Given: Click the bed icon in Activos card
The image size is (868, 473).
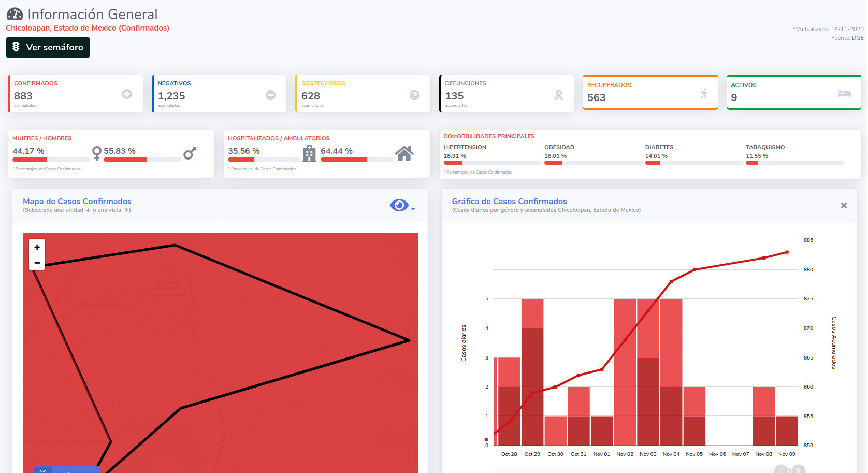Looking at the screenshot, I should tap(844, 93).
